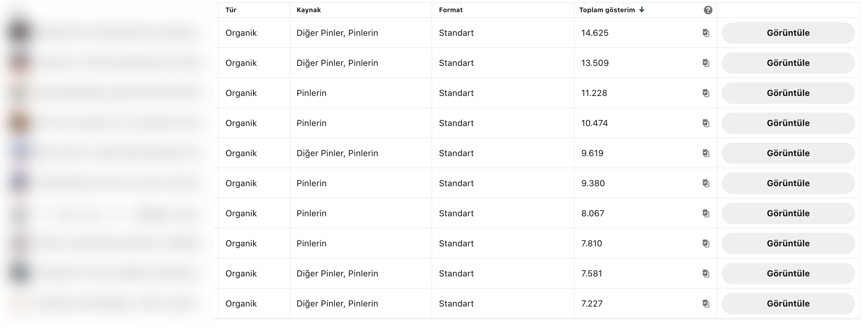Copy the 9.619 impressions value

[706, 153]
